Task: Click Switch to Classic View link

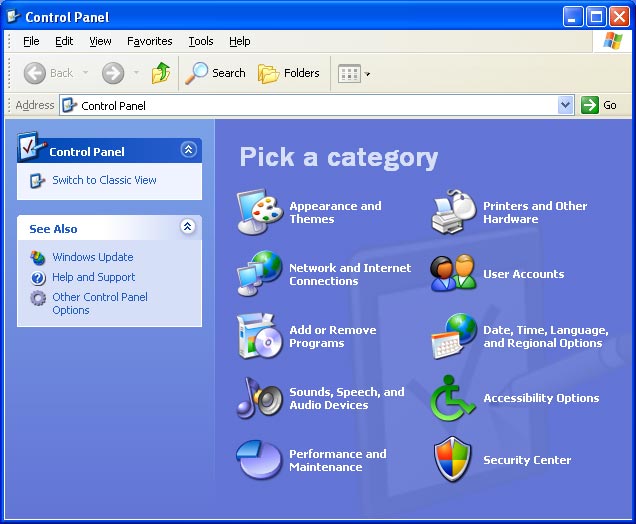Action: click(104, 180)
